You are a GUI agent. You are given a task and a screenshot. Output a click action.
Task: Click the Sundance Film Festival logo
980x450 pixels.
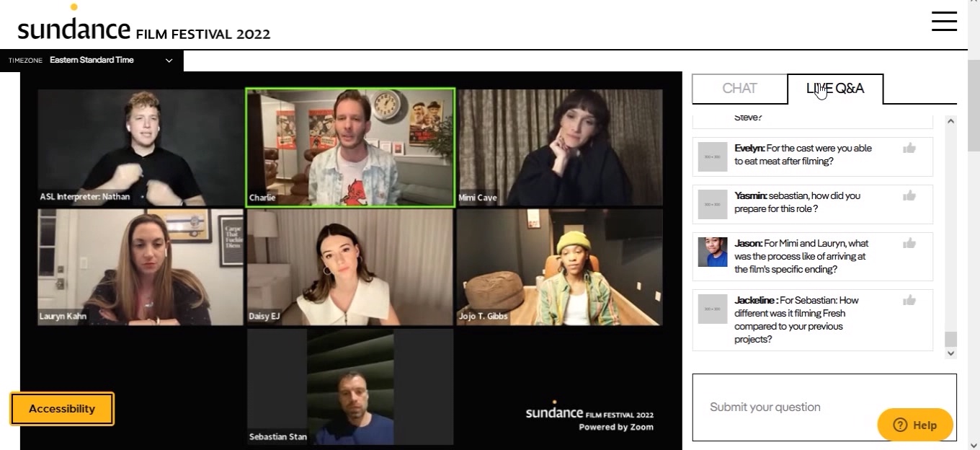(144, 27)
